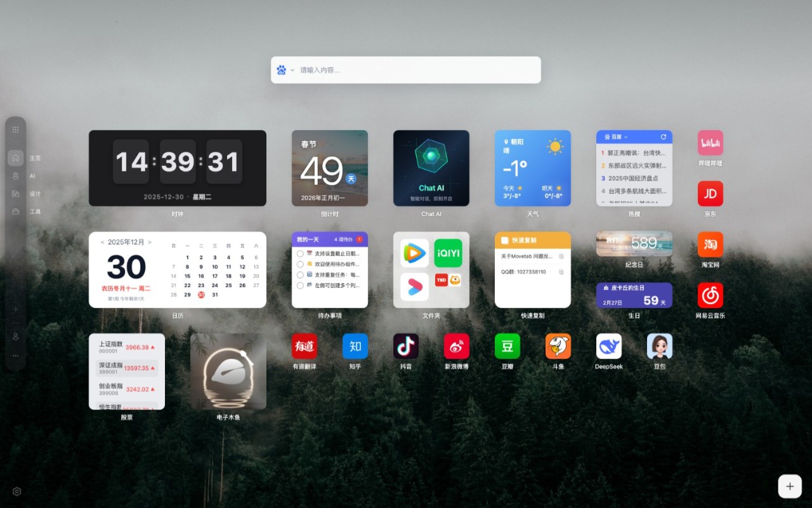Click the Tencent Video icon in the 文件夹 folder
812x508 pixels.
pos(414,253)
